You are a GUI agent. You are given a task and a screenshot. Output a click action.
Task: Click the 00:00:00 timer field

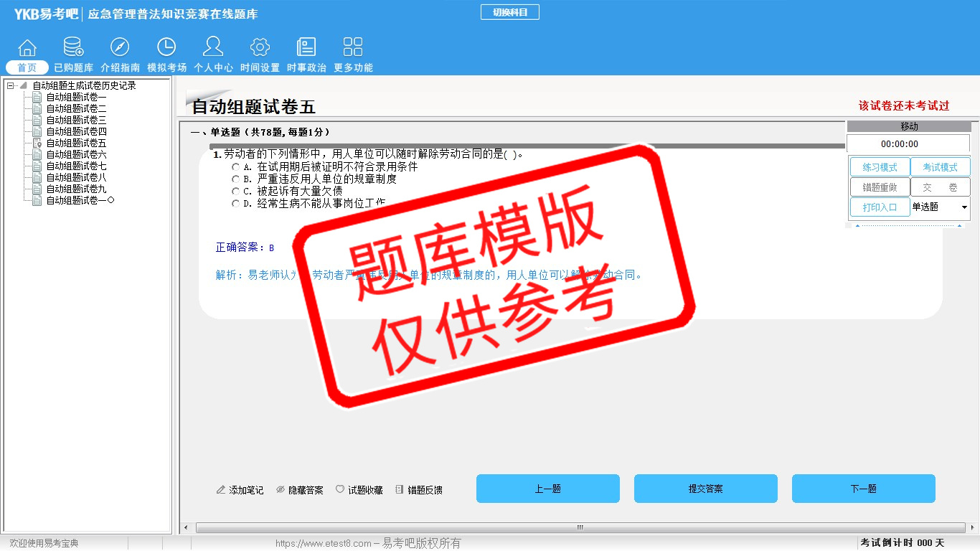(908, 143)
